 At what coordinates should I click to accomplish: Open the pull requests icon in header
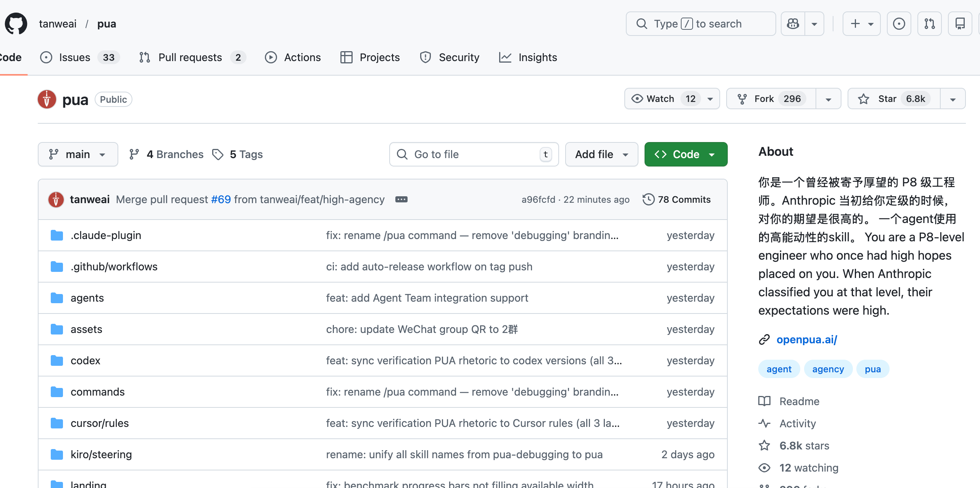(929, 24)
